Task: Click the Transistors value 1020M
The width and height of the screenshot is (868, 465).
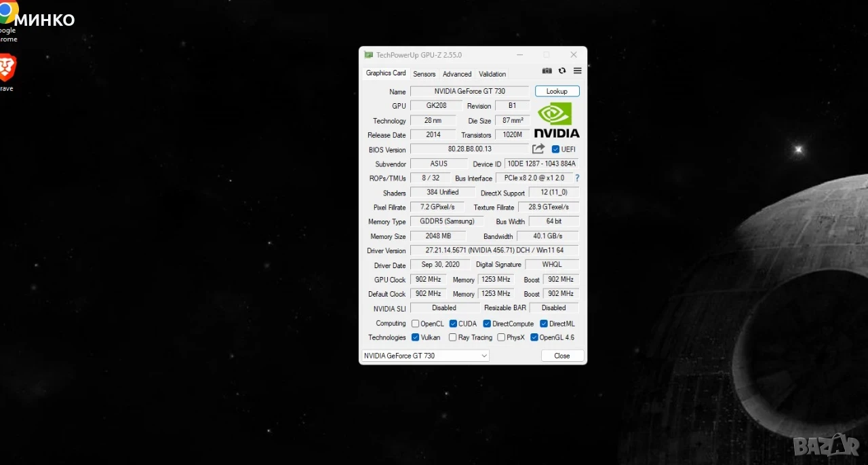Action: tap(512, 134)
